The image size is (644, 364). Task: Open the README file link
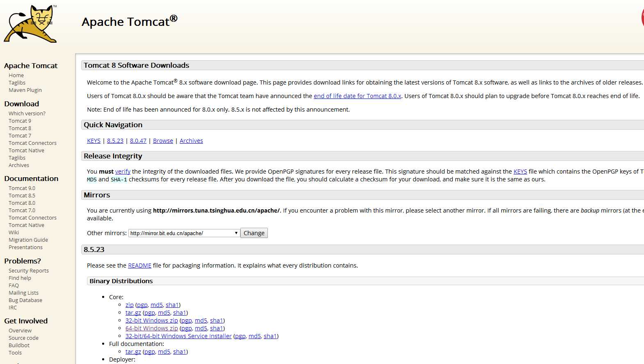139,266
